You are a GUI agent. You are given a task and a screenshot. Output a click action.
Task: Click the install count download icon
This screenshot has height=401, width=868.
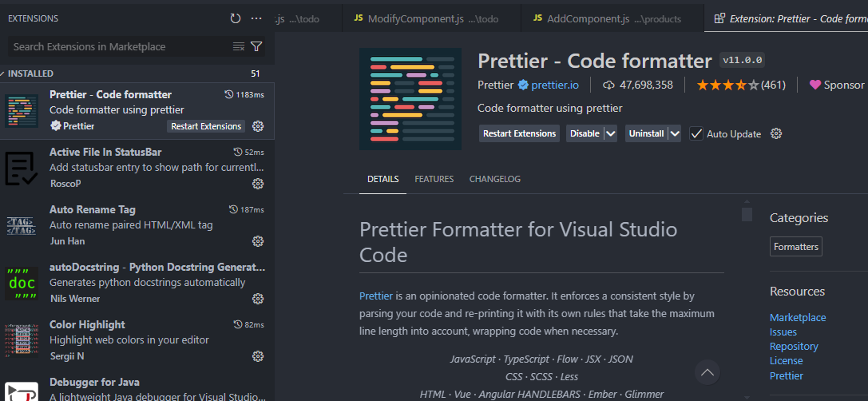[609, 85]
